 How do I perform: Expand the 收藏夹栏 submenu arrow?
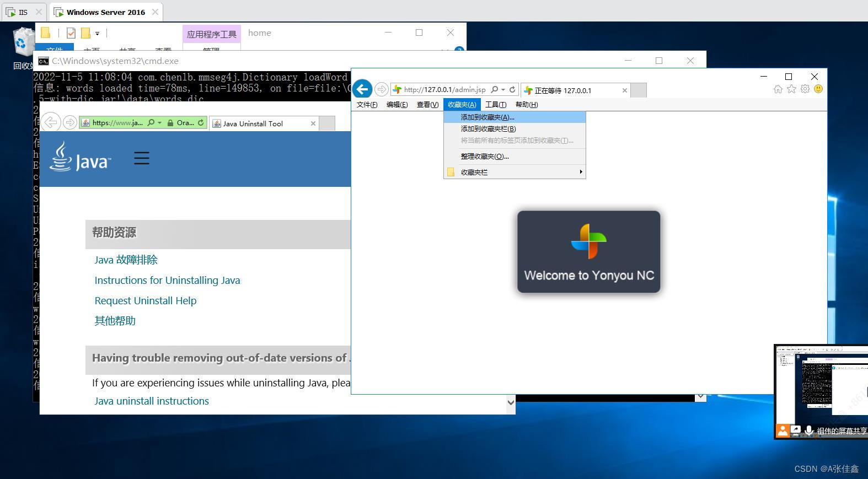[581, 172]
